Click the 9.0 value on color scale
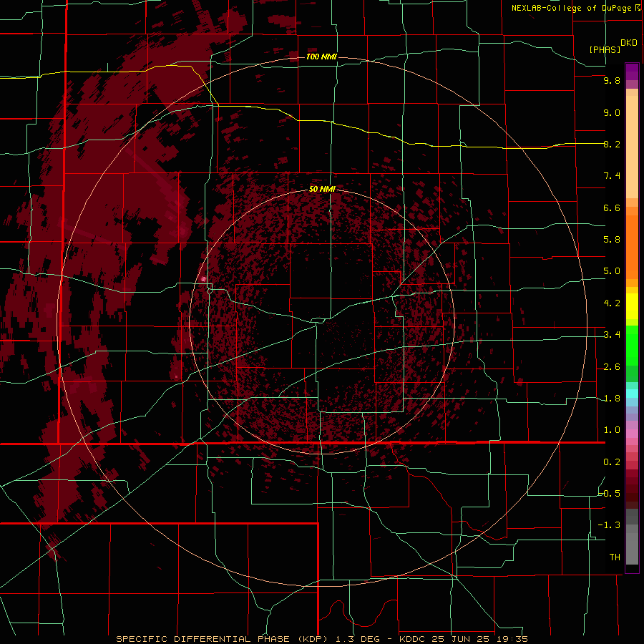Screen dimensions: 644x644 click(612, 112)
